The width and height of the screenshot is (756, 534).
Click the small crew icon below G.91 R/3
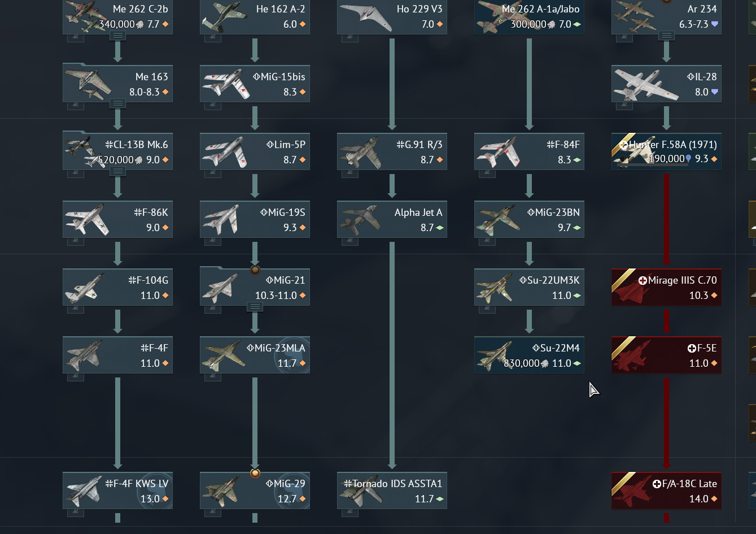(x=350, y=173)
